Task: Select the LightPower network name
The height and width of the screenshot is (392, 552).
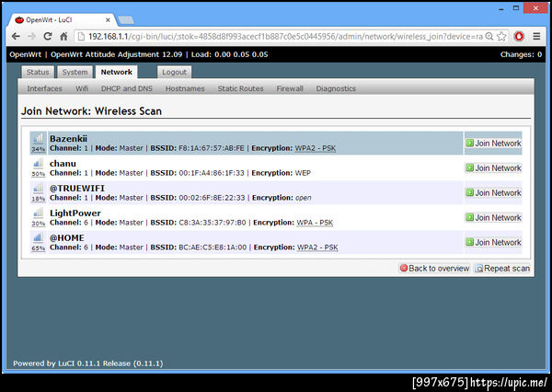Action: pos(75,213)
